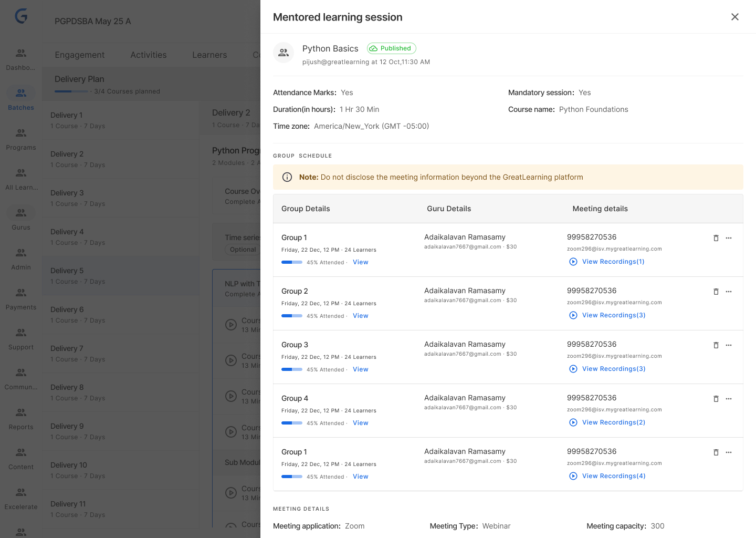Click the Optional tag under Time series
756x538 pixels.
pyautogui.click(x=243, y=250)
